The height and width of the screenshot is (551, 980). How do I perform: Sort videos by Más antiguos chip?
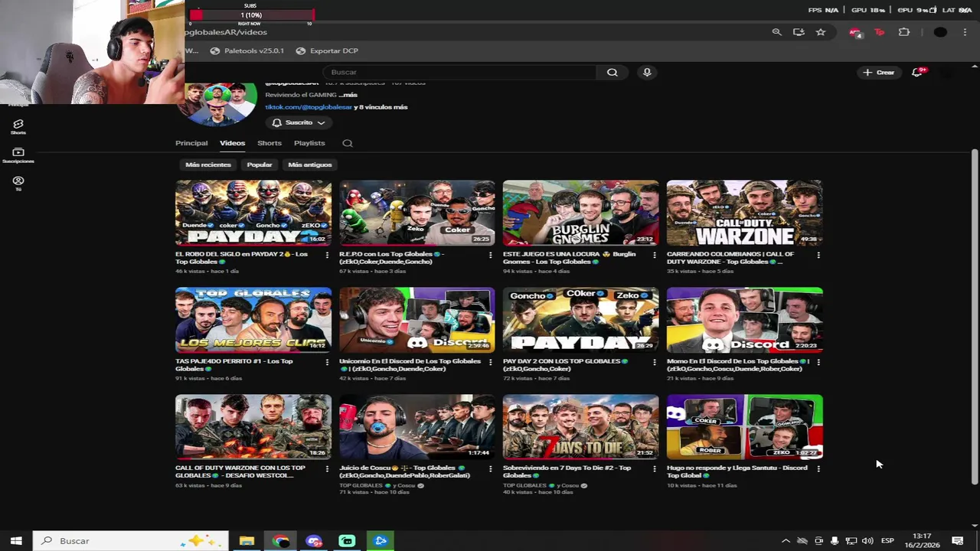tap(310, 165)
